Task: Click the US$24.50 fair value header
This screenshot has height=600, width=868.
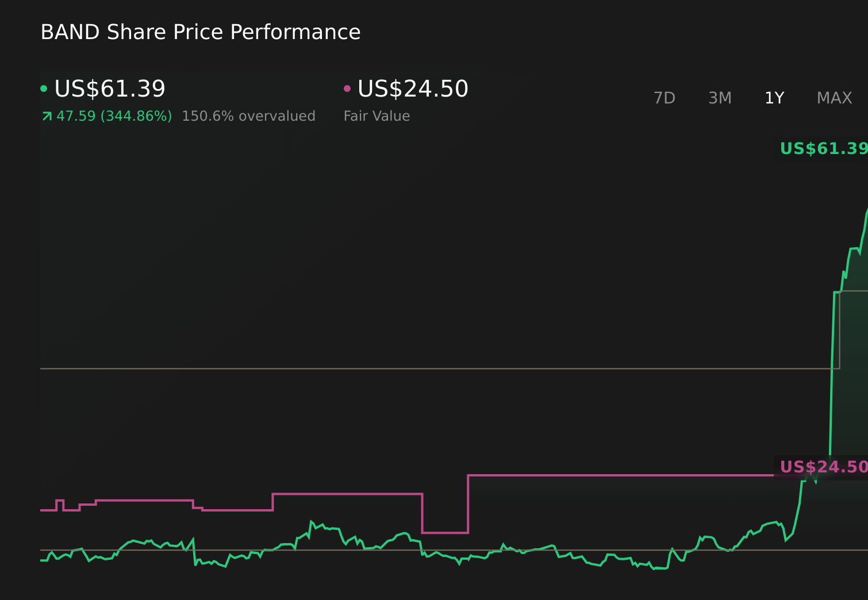Action: coord(413,89)
